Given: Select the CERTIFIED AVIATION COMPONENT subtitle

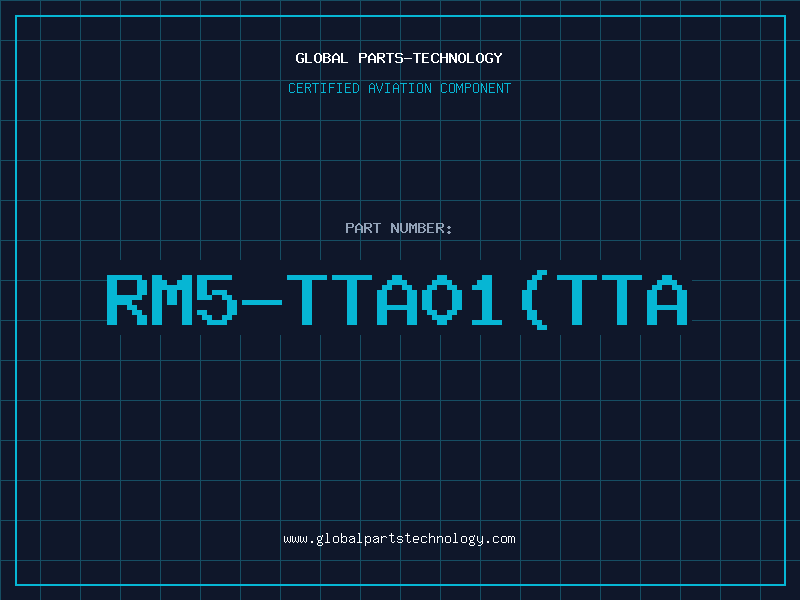Looking at the screenshot, I should 399,88.
